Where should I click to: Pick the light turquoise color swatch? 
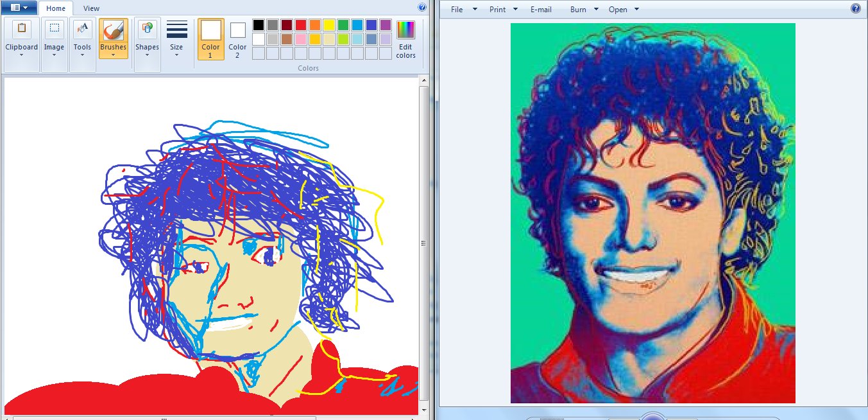point(357,39)
